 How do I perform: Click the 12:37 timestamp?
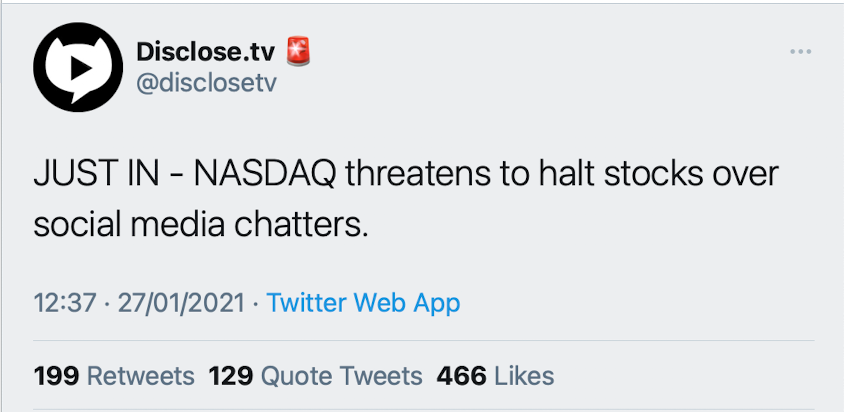(x=64, y=302)
